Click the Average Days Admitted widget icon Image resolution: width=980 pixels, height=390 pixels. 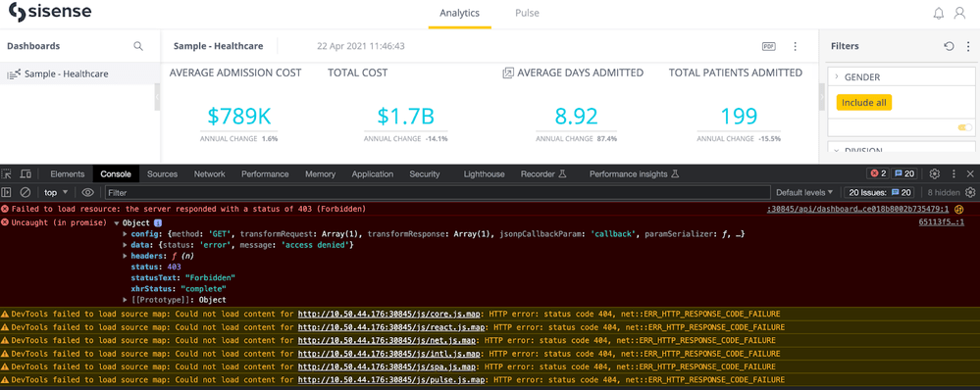508,73
